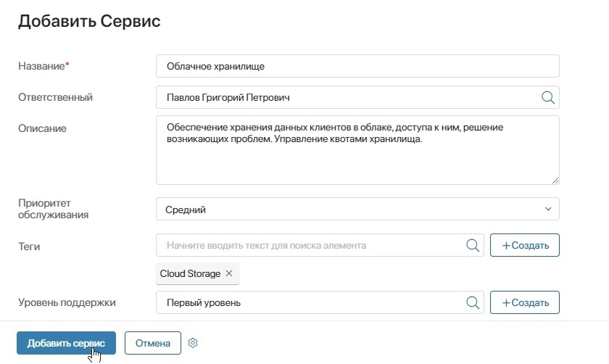Create a new support level with Создать
Image resolution: width=609 pixels, height=364 pixels.
pos(525,302)
